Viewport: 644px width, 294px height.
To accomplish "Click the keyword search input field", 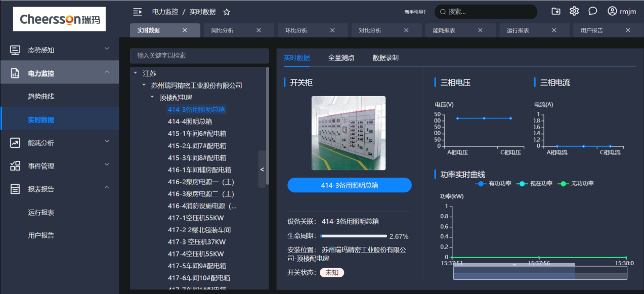I will (x=199, y=56).
